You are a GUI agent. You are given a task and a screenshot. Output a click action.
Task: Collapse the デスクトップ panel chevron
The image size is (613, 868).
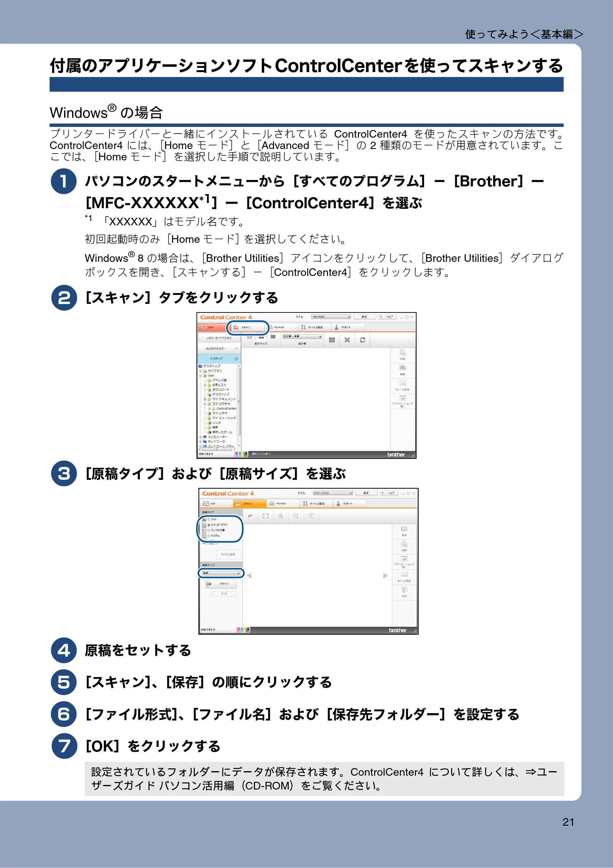(236, 358)
